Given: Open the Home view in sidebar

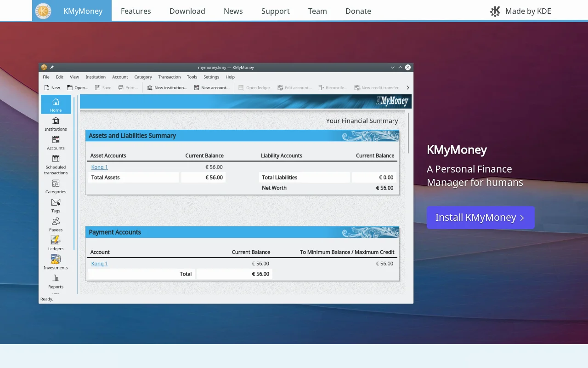Looking at the screenshot, I should 56,104.
